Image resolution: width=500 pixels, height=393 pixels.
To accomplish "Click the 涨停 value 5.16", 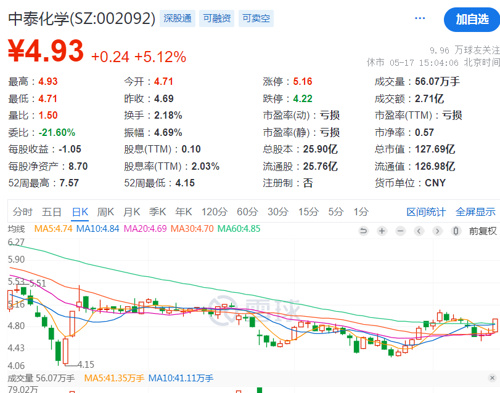I will pyautogui.click(x=303, y=82).
